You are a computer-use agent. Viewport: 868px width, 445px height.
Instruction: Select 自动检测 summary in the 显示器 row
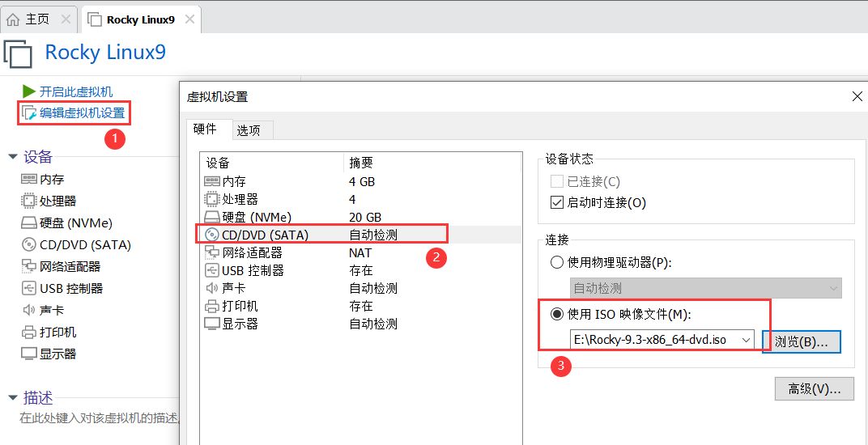pyautogui.click(x=373, y=324)
